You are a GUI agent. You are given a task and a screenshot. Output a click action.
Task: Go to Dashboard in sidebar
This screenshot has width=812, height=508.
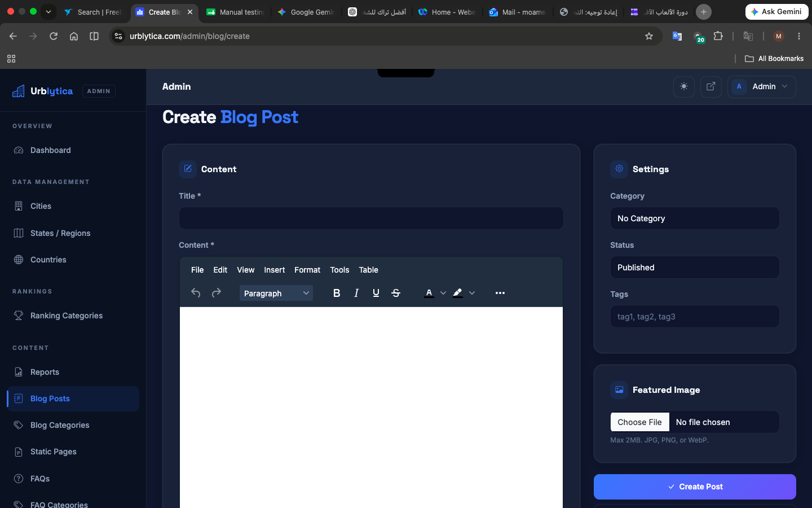coord(73,150)
